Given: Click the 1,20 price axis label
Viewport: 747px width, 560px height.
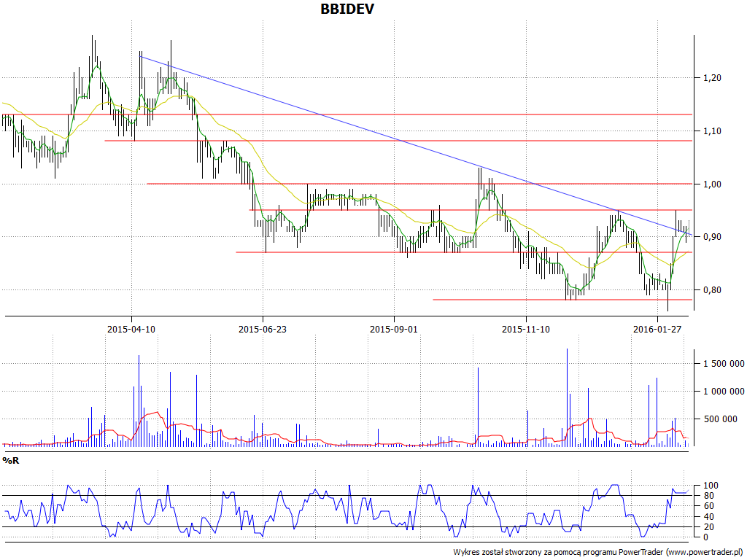Looking at the screenshot, I should coord(712,77).
